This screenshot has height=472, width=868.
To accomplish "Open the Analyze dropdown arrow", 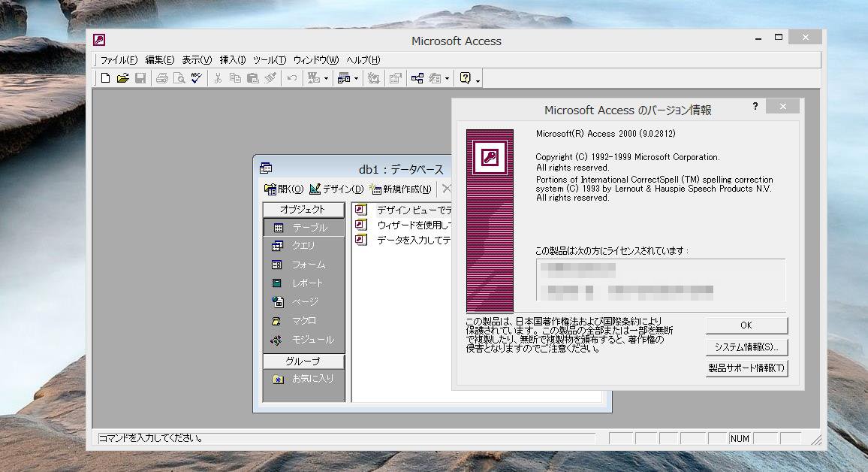I will pyautogui.click(x=356, y=79).
